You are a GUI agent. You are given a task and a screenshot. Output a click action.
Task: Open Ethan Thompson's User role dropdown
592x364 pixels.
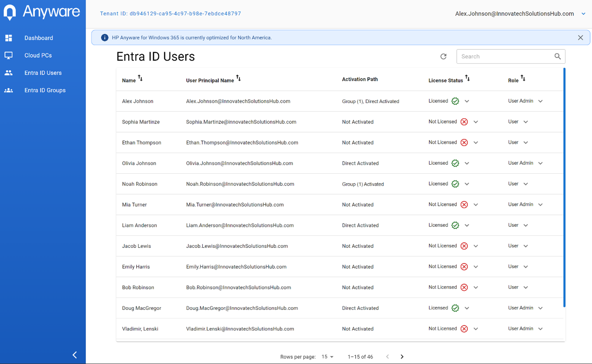[x=526, y=143]
